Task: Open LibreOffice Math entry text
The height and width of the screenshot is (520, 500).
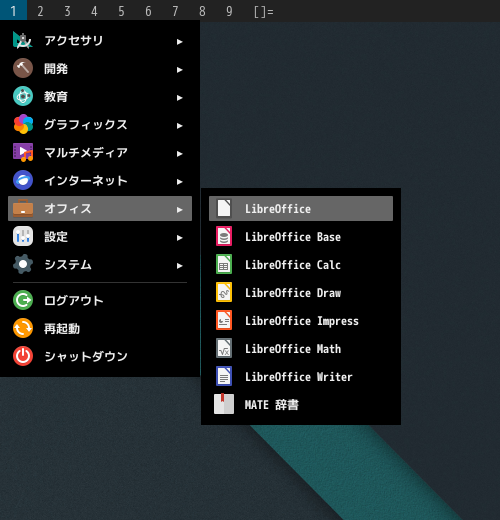Action: [293, 349]
